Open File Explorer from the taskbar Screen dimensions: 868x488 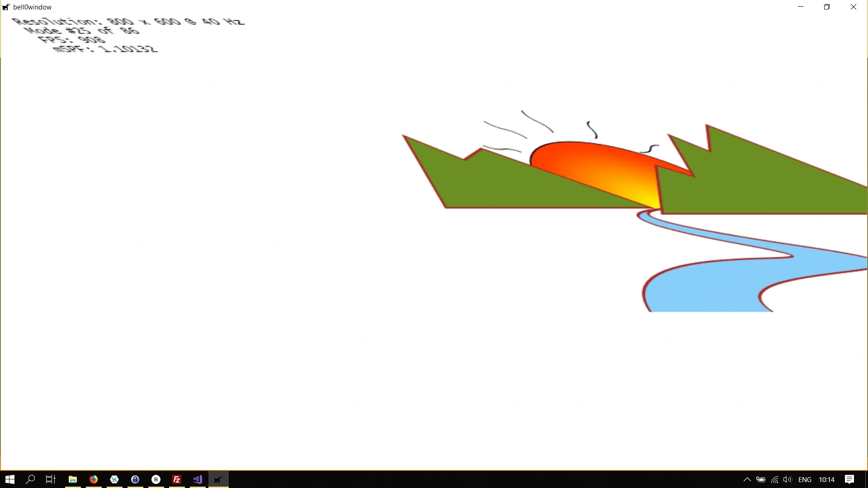click(x=73, y=479)
